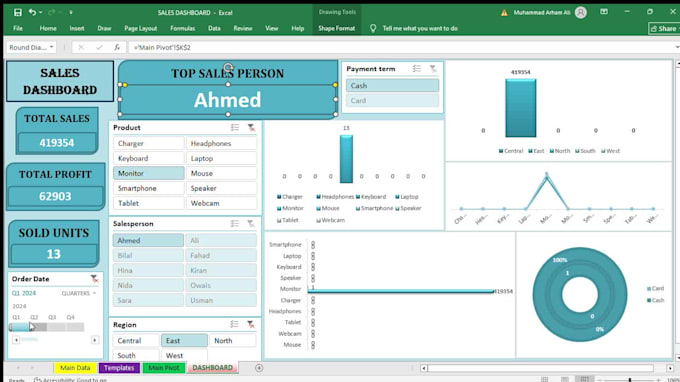Toggle Laptop in the Product slicer
The width and height of the screenshot is (680, 382).
(x=222, y=159)
